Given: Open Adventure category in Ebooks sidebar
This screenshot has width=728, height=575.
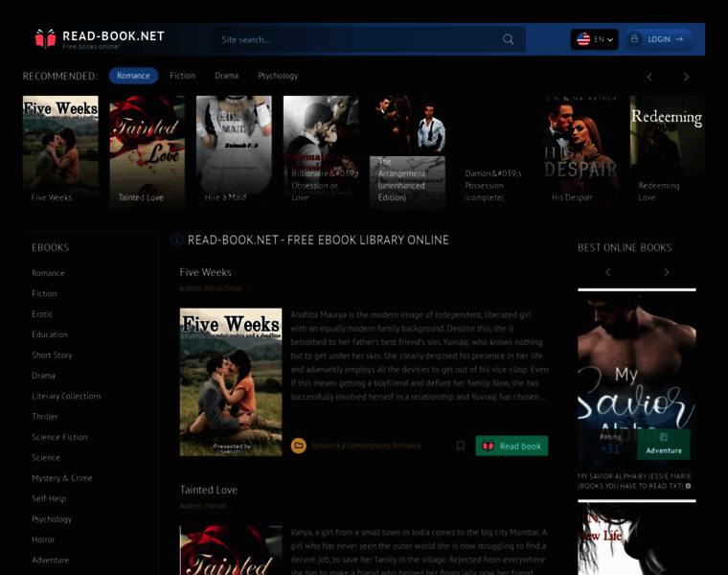Looking at the screenshot, I should 50,560.
